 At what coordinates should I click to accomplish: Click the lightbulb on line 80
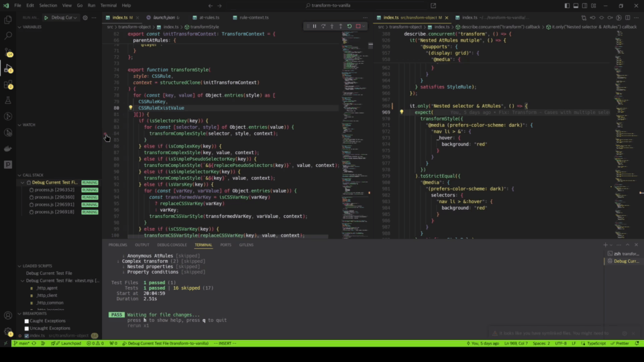pyautogui.click(x=131, y=107)
